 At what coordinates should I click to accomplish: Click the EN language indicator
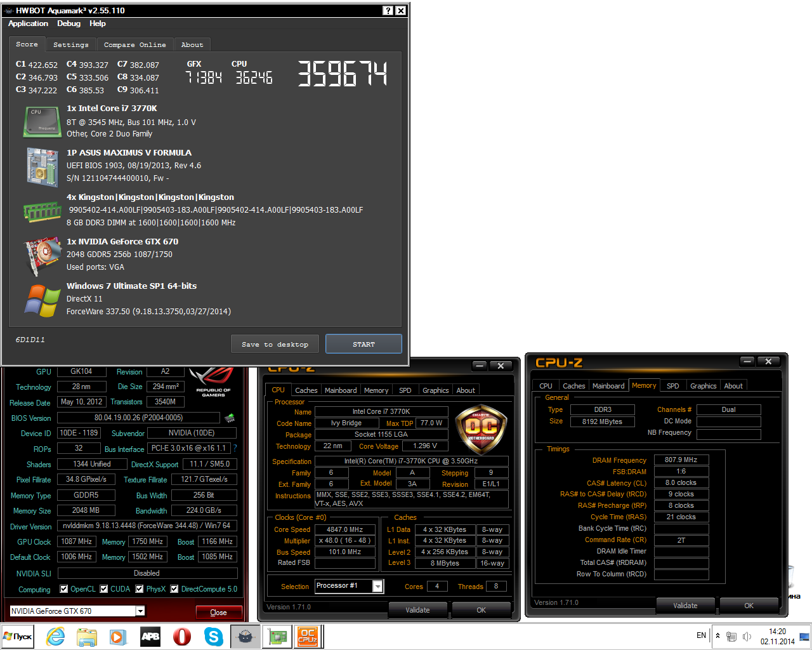point(701,635)
